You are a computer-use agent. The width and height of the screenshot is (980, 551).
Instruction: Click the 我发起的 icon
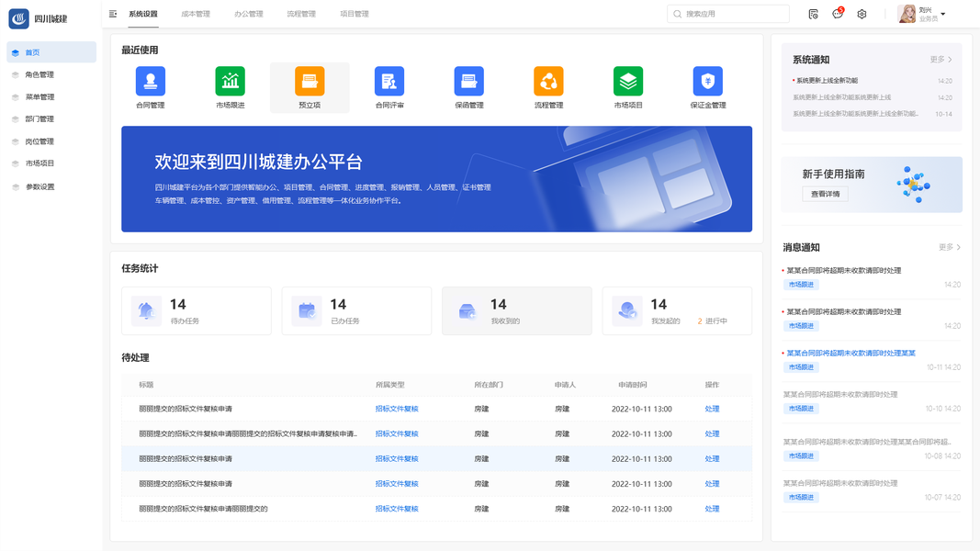point(627,310)
